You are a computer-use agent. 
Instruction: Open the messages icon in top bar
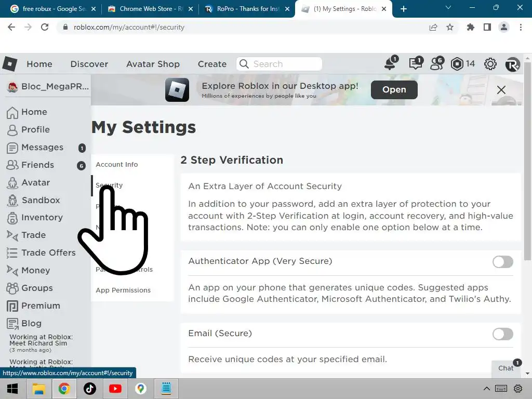point(416,63)
